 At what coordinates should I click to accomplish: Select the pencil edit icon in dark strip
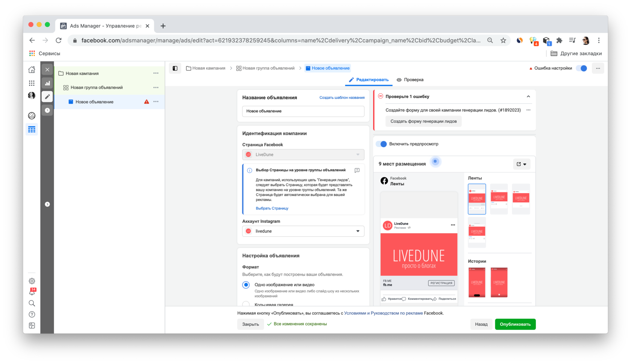point(47,97)
